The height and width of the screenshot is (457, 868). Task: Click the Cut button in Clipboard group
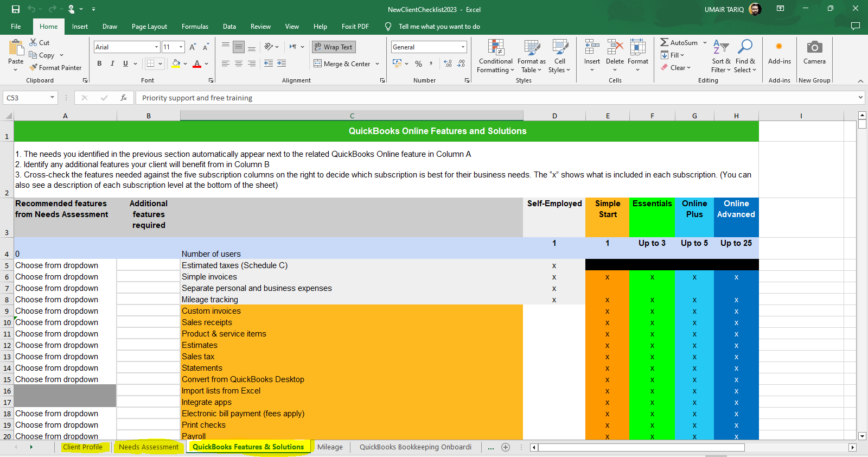39,42
